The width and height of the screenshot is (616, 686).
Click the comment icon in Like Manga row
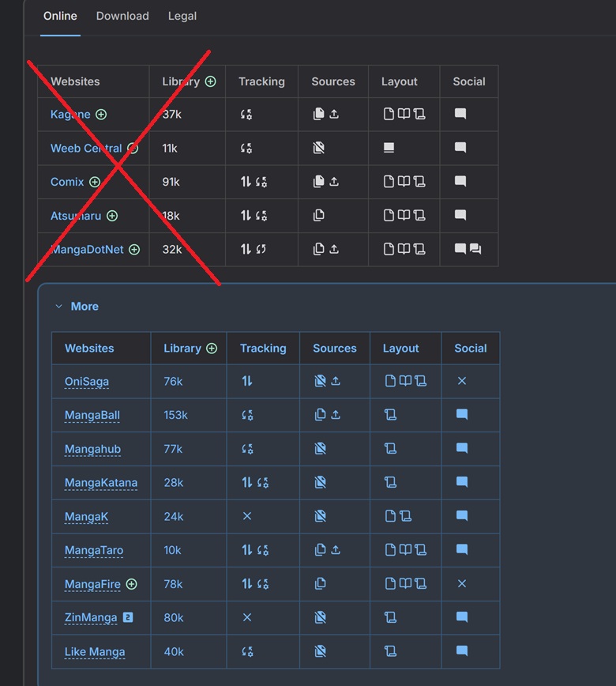pos(462,650)
